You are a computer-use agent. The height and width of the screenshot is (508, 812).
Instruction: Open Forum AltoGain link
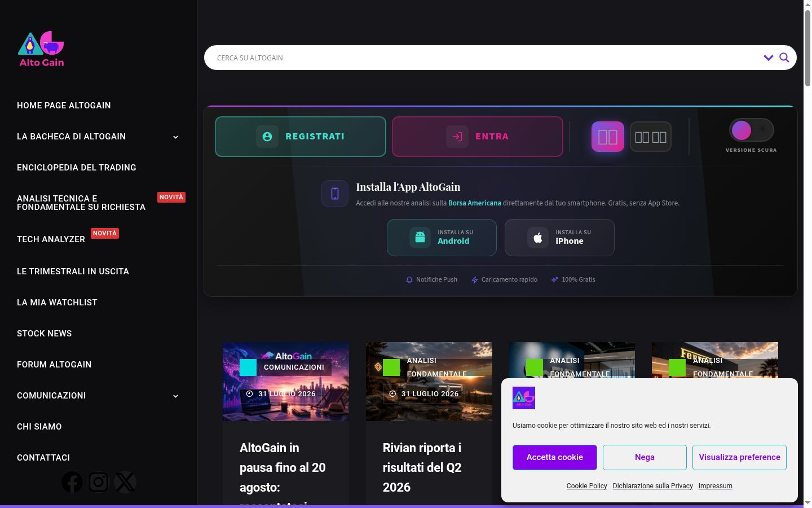54,365
